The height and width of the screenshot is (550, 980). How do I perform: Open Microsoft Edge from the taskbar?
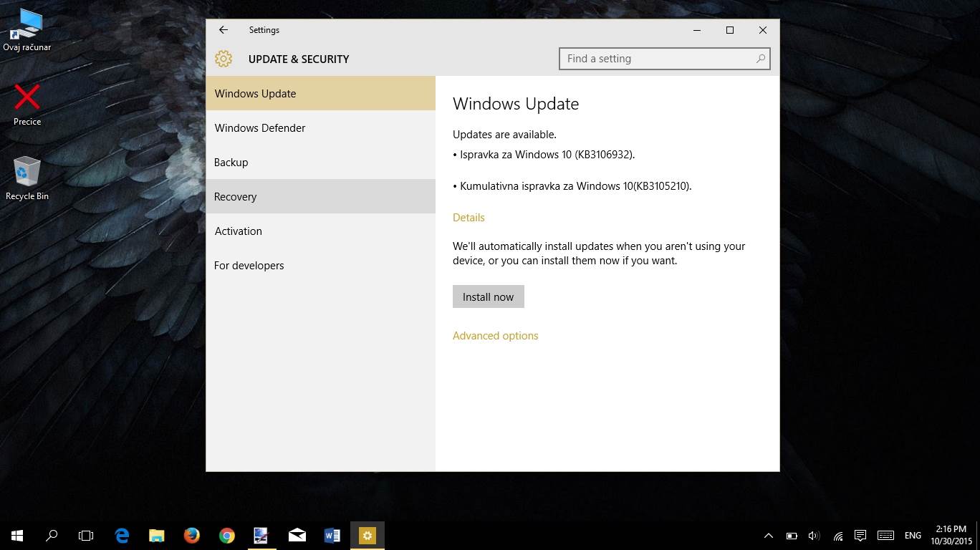point(122,536)
